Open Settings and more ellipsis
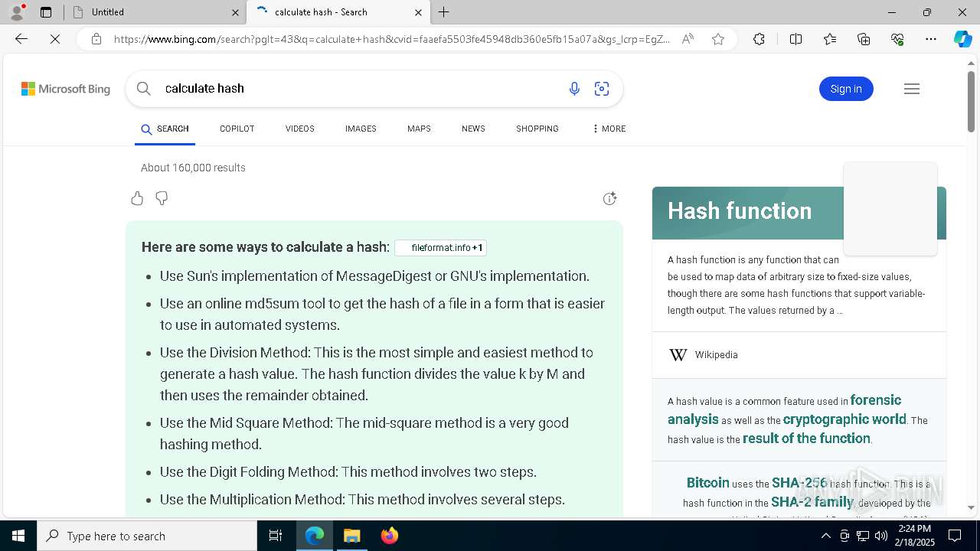This screenshot has height=551, width=980. coord(931,39)
